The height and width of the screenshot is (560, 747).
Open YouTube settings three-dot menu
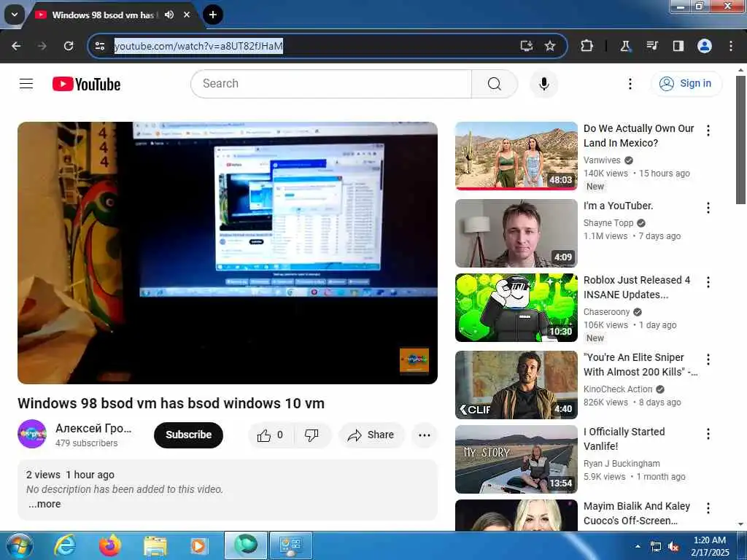coord(630,84)
